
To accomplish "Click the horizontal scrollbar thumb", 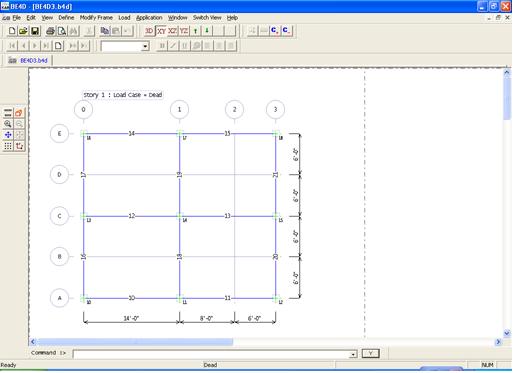I will point(135,342).
